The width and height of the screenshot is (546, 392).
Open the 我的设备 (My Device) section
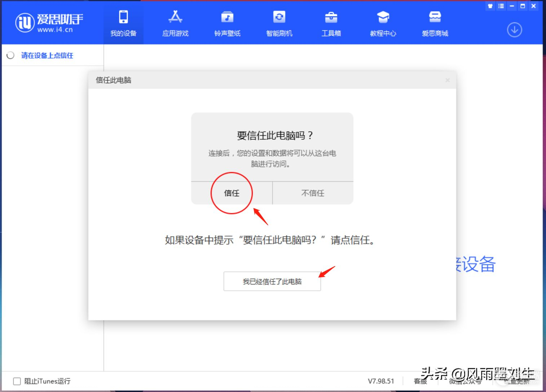123,24
